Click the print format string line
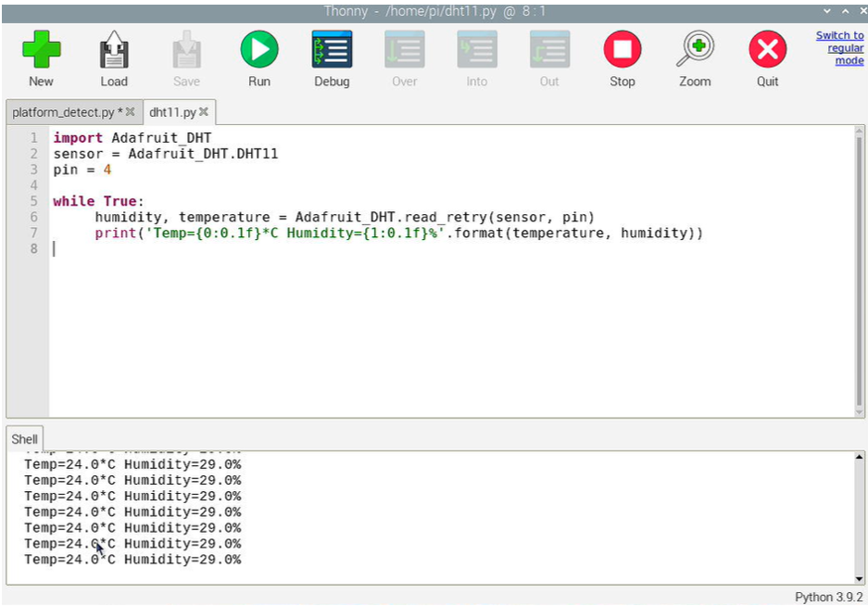868x606 pixels. click(398, 233)
